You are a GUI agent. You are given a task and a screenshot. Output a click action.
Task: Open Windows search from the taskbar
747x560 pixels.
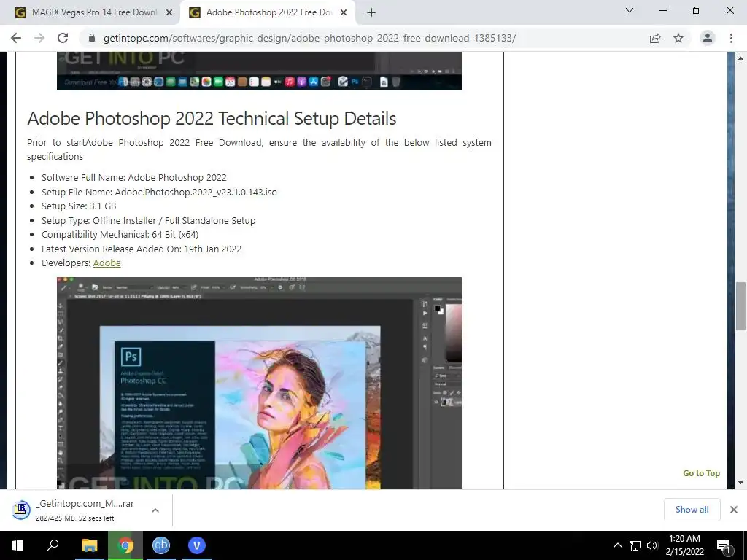53,545
